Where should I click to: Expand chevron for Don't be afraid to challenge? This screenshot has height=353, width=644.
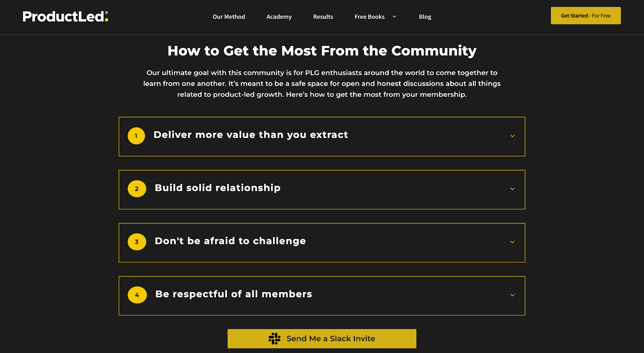[512, 242]
